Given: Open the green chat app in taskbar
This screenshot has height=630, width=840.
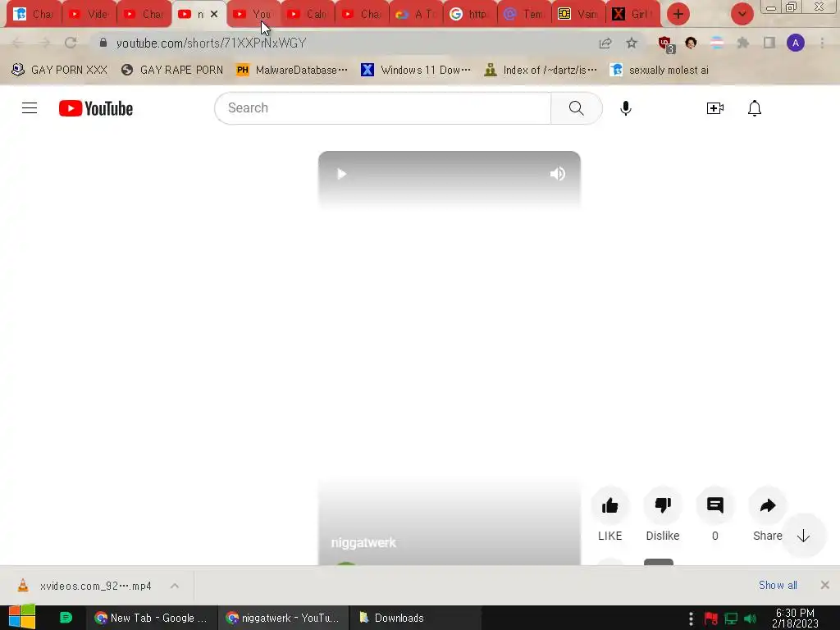Looking at the screenshot, I should [66, 618].
